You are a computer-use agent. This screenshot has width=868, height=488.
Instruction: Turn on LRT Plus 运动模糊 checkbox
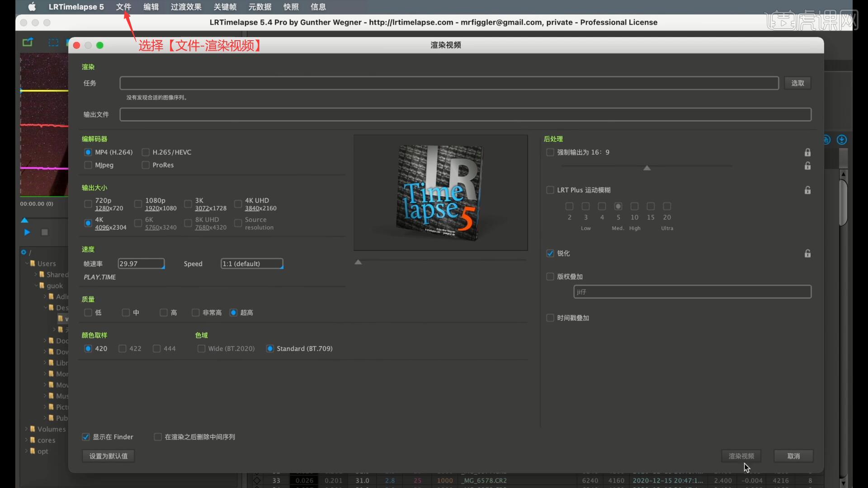click(x=550, y=190)
